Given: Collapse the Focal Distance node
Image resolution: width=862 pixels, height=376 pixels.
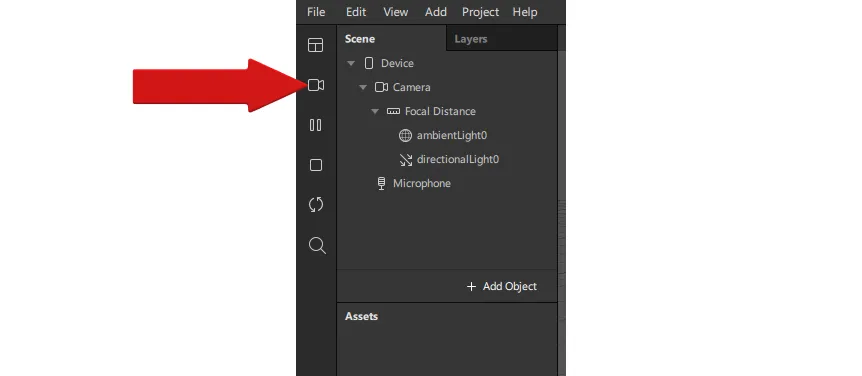Looking at the screenshot, I should [x=375, y=112].
